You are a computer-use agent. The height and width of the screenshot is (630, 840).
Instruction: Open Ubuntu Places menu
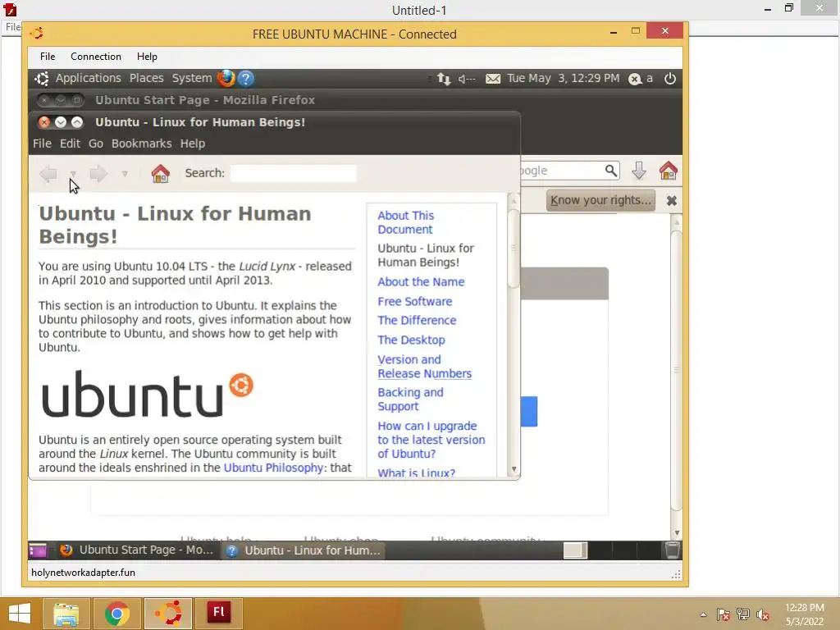click(146, 78)
